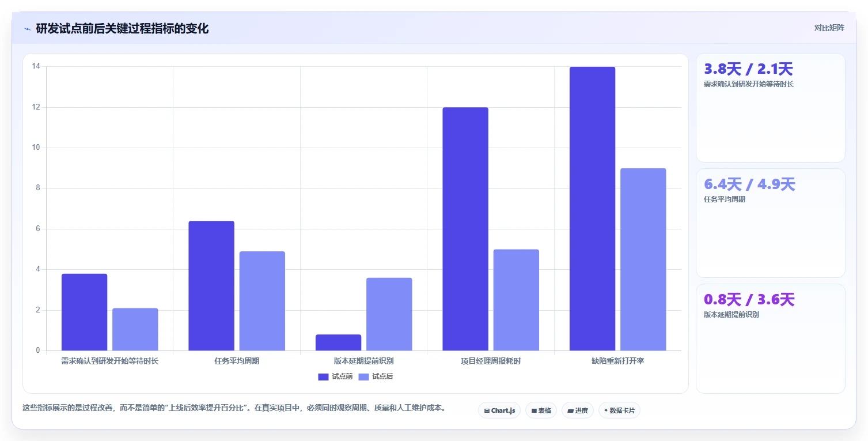The image size is (868, 441).
Task: Open the 对比矩阵 label in the header
Action: click(829, 28)
